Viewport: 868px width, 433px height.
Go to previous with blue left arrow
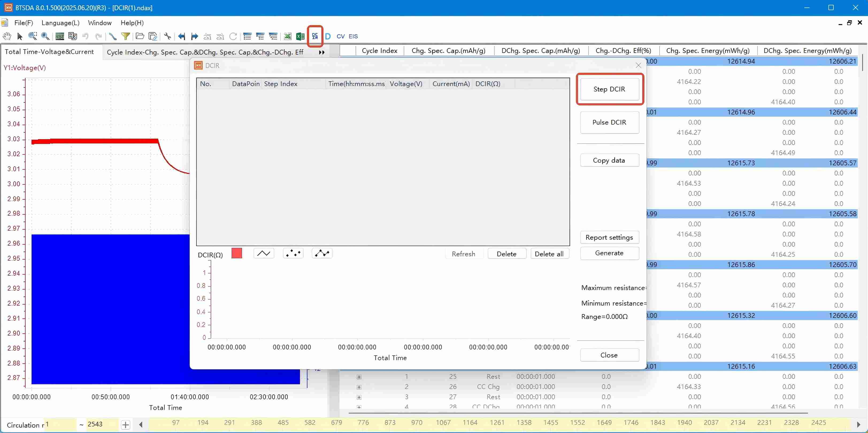tap(182, 36)
